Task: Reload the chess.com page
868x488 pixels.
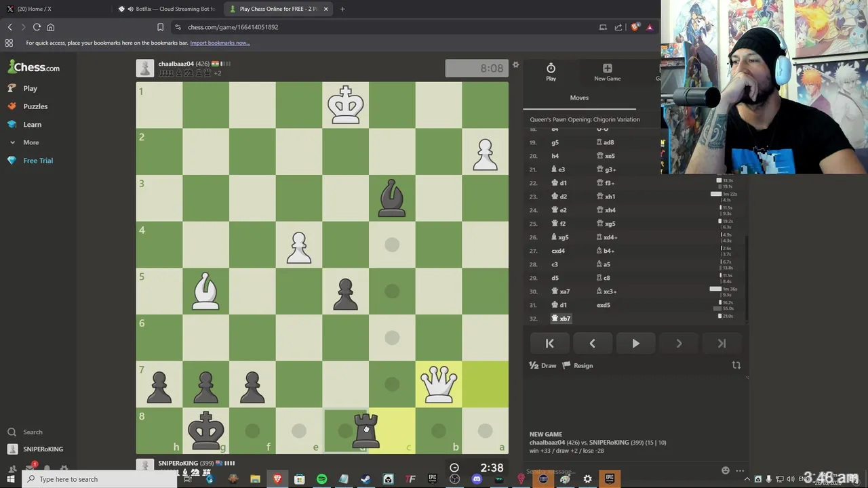Action: pyautogui.click(x=37, y=27)
